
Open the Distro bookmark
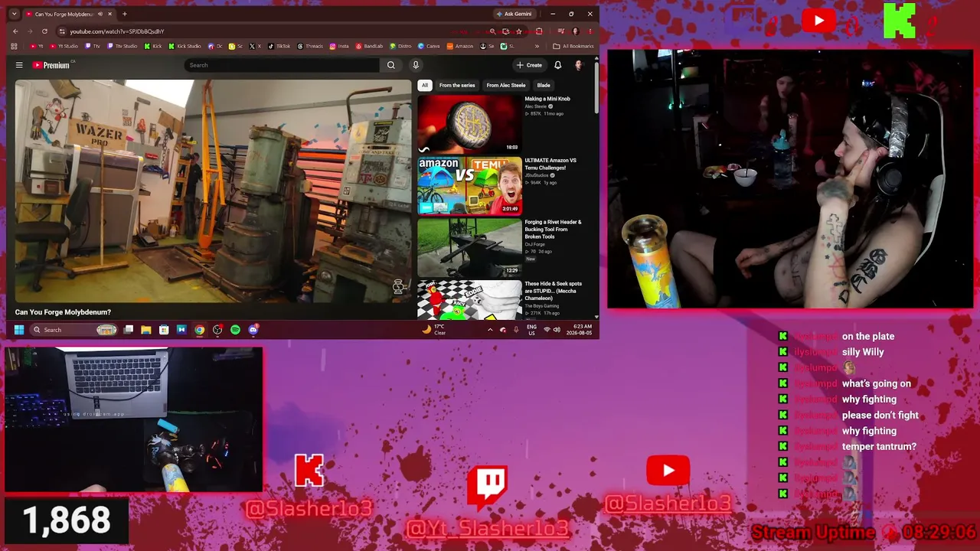(x=401, y=46)
